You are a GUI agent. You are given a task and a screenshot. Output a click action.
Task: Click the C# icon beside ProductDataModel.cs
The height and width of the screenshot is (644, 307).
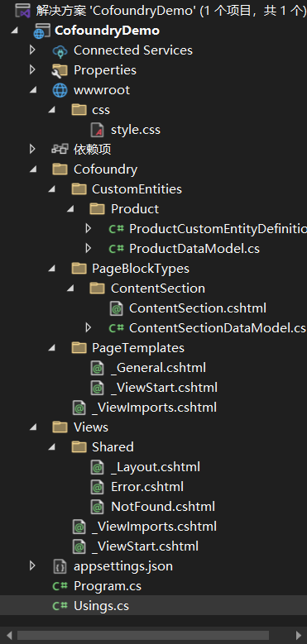tap(117, 249)
